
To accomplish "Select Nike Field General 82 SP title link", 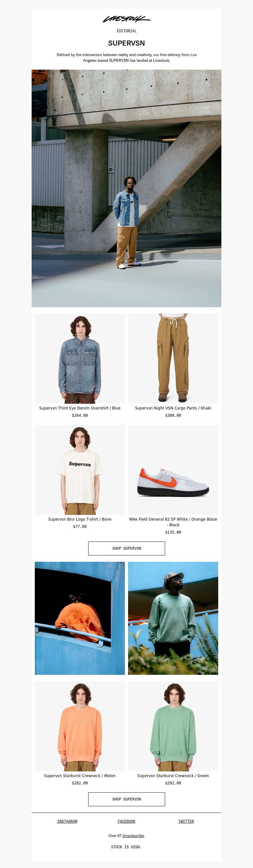I will click(173, 522).
